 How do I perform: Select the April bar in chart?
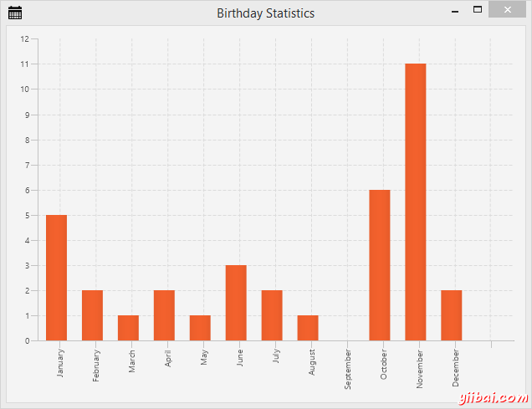[x=164, y=315]
